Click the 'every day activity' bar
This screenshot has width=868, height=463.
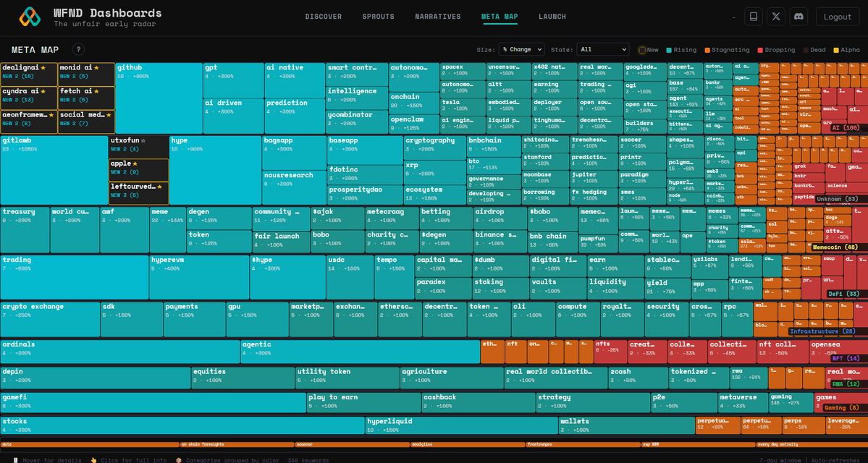812,444
